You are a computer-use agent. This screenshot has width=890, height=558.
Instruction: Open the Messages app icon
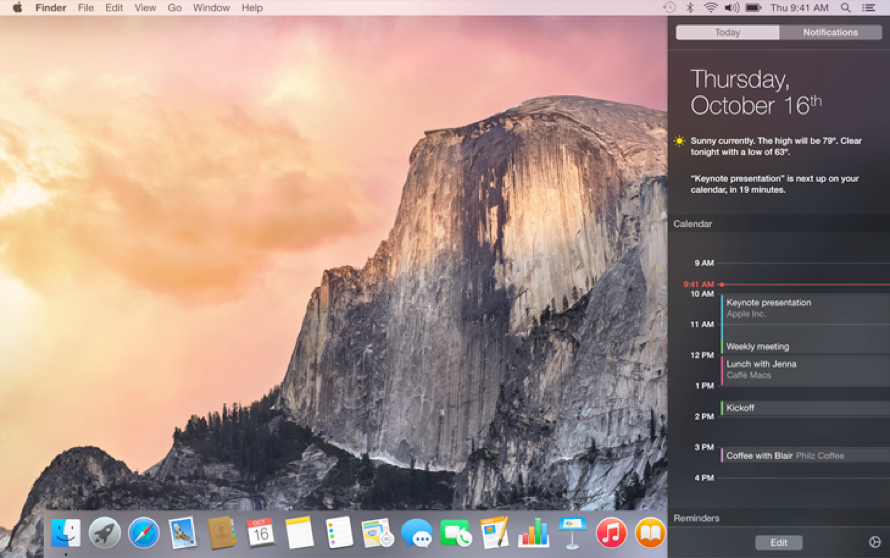417,532
